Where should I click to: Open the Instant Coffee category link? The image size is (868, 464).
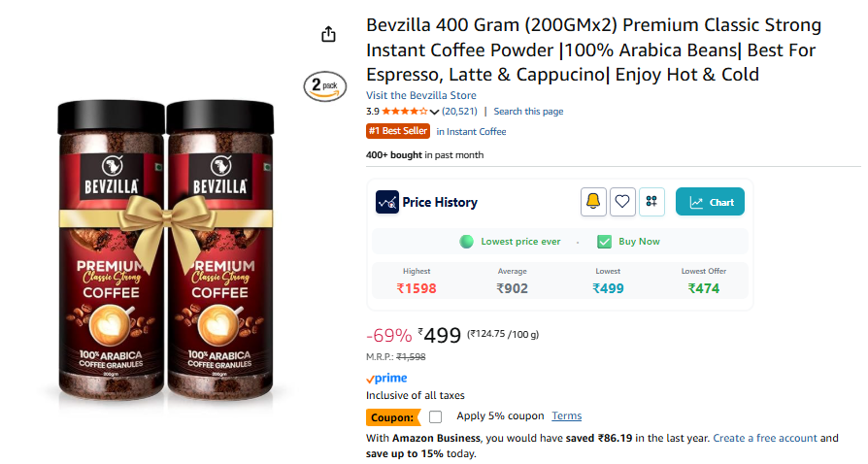tap(471, 131)
